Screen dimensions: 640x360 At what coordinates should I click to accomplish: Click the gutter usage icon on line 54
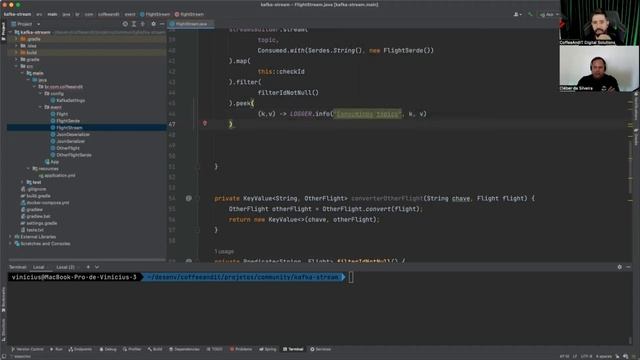click(x=189, y=198)
